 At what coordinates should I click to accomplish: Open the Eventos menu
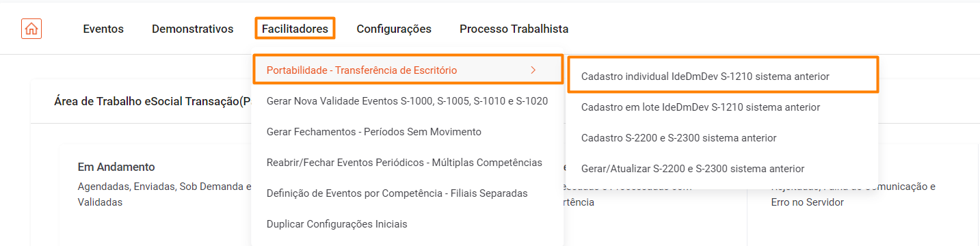[103, 29]
